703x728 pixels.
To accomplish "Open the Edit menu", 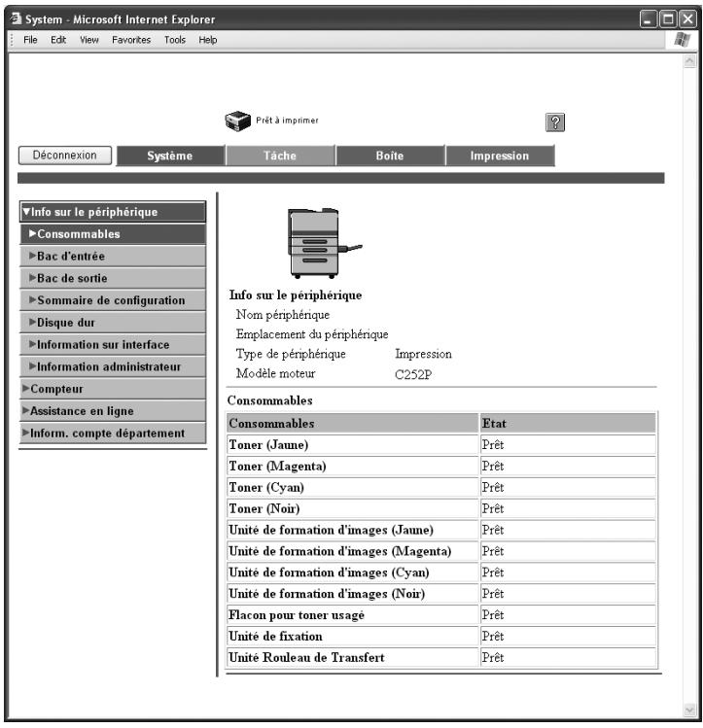I will (58, 40).
